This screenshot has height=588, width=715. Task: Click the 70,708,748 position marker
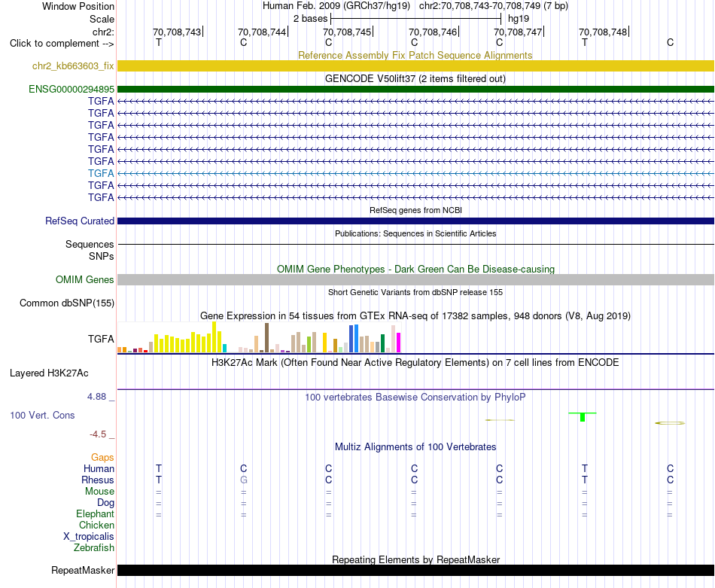pos(604,32)
